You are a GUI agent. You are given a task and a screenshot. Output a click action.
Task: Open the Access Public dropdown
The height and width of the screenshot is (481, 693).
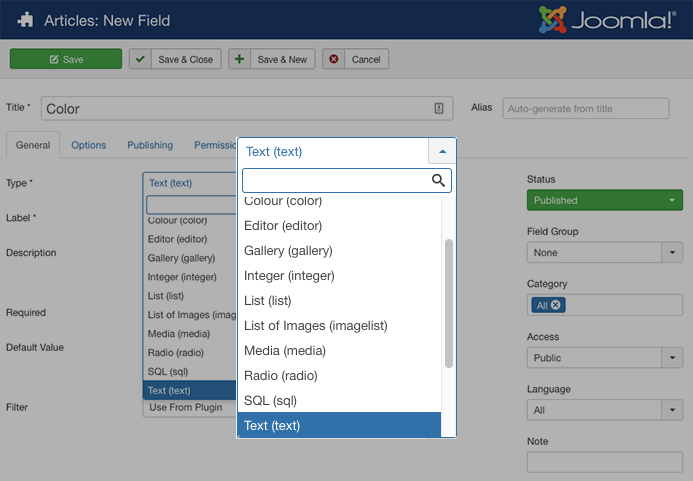(x=605, y=358)
